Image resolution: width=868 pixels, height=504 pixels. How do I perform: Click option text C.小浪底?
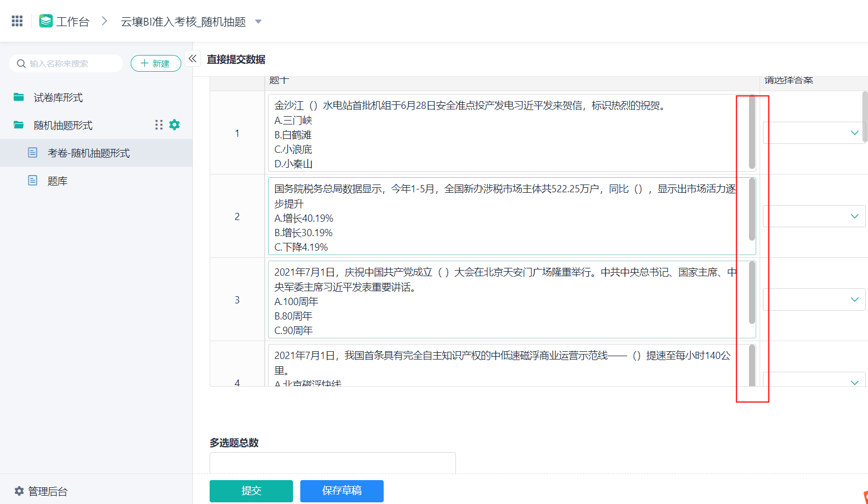point(293,149)
